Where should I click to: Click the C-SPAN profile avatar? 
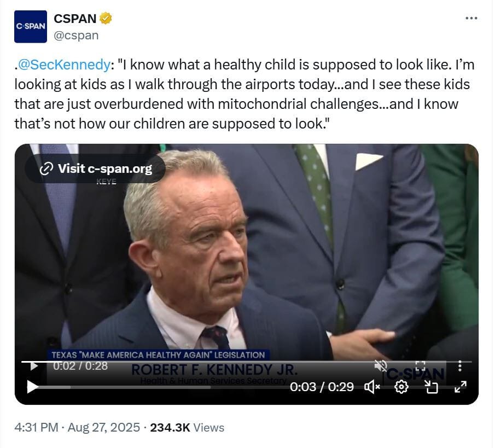(x=31, y=26)
